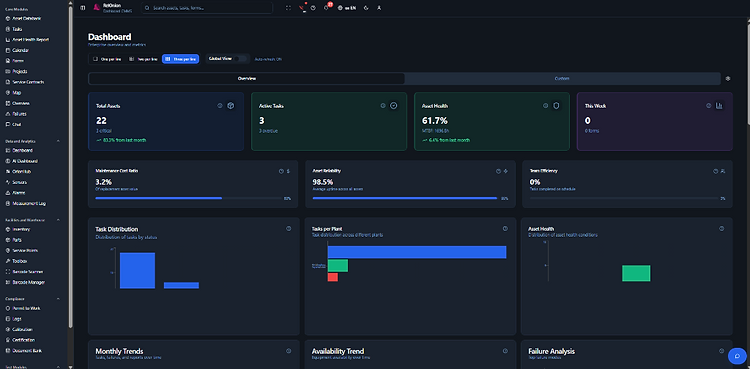This screenshot has width=750, height=369.
Task: Select Two per line layout
Action: pyautogui.click(x=143, y=59)
